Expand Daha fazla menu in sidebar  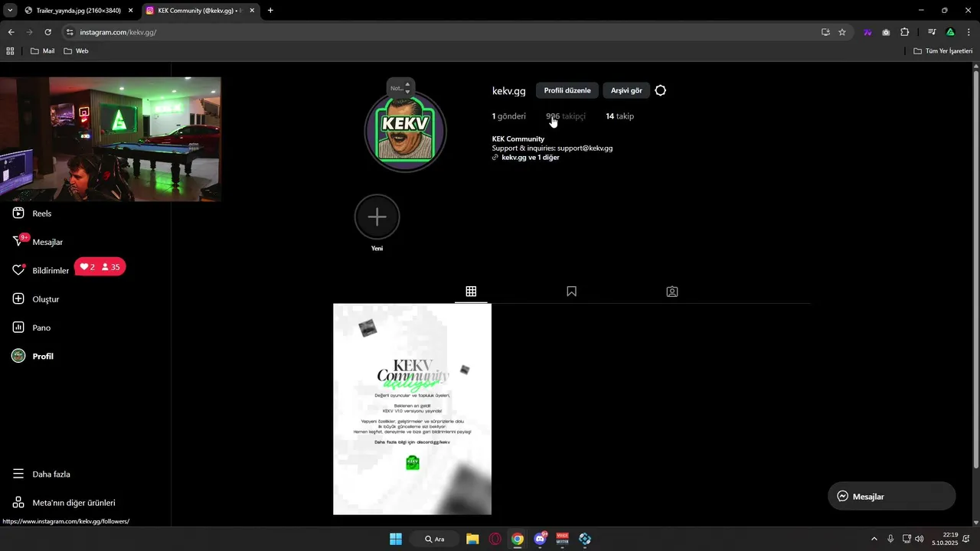pos(41,474)
